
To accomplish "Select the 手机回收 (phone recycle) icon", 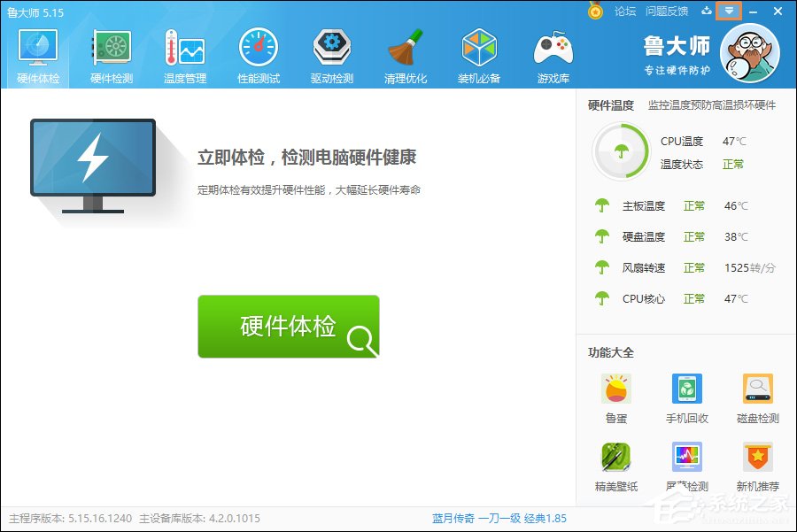I will pyautogui.click(x=686, y=388).
